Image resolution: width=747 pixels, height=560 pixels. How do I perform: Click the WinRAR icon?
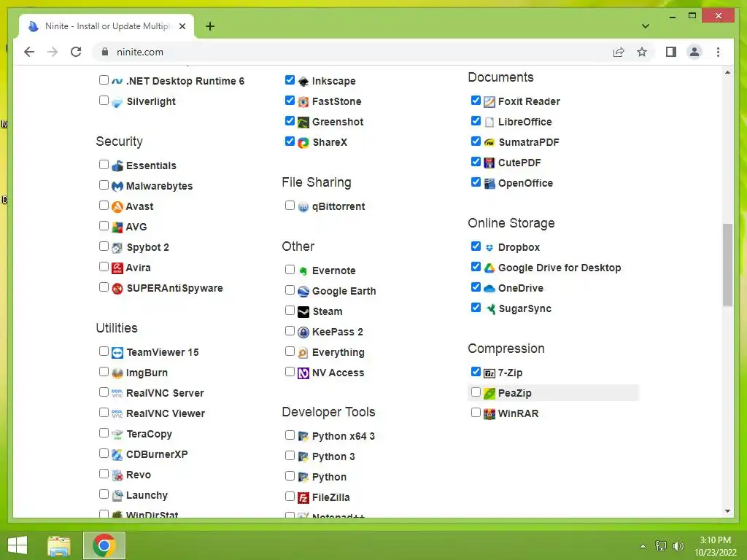click(489, 414)
